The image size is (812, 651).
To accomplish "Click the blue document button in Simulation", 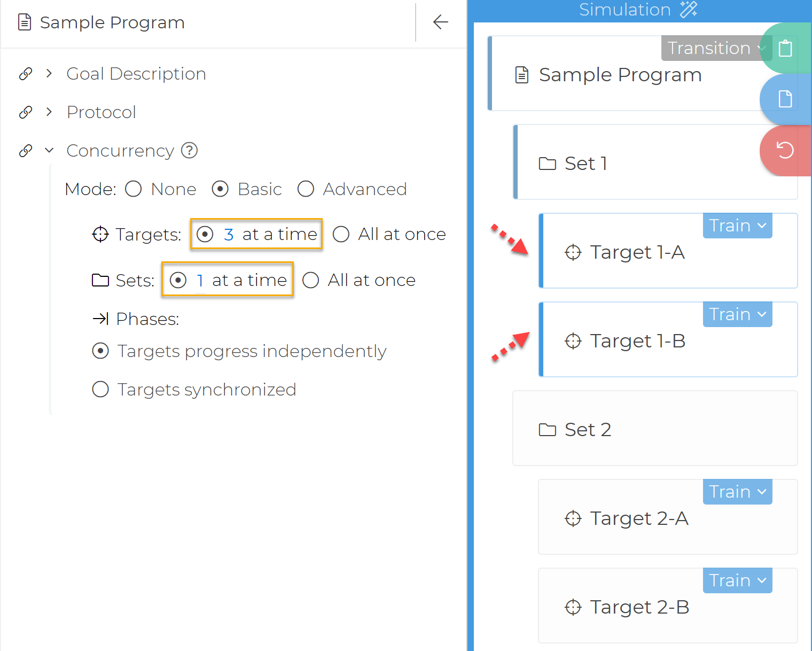I will [x=785, y=99].
